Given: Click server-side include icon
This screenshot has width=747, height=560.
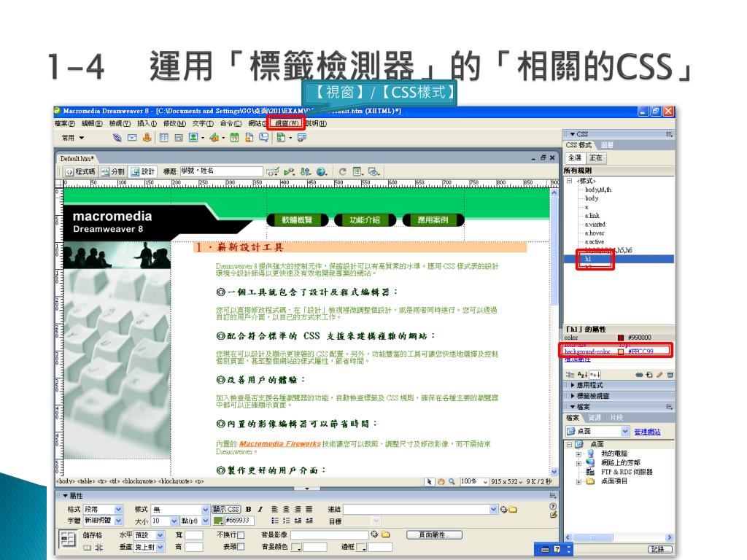Looking at the screenshot, I should 249,138.
